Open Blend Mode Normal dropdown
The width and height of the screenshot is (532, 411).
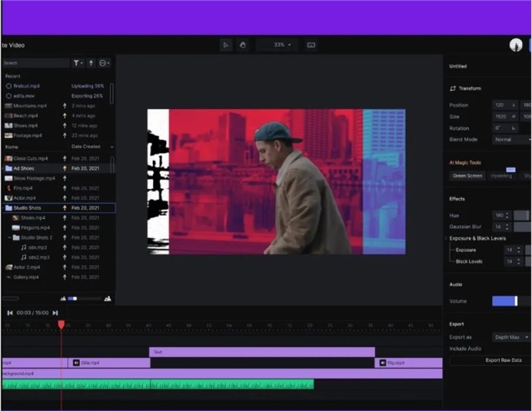(512, 139)
